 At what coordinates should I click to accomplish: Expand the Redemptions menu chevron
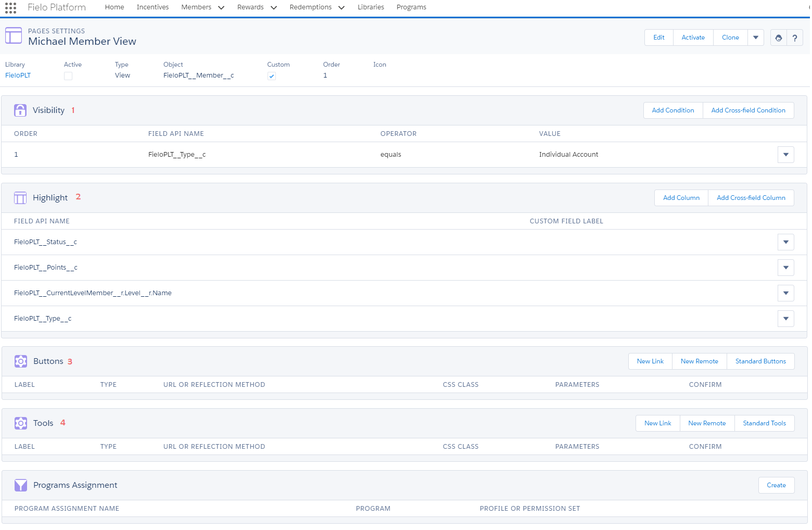click(341, 8)
